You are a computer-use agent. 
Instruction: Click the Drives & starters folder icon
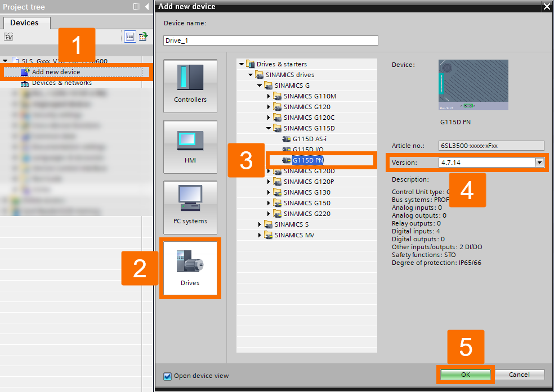click(x=251, y=64)
